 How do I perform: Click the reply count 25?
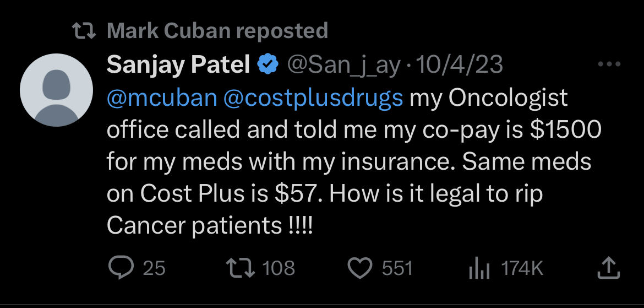coord(154,268)
